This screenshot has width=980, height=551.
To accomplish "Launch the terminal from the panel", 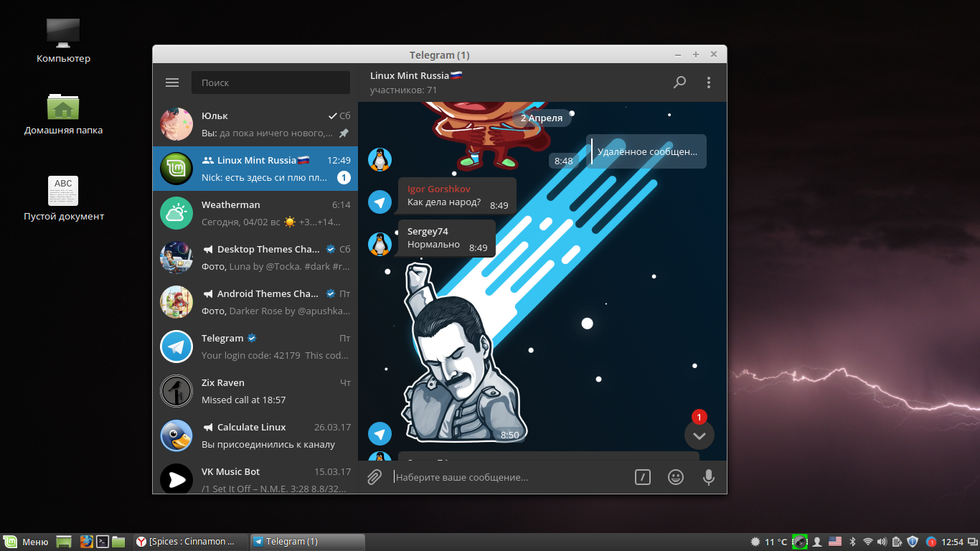I will click(103, 542).
